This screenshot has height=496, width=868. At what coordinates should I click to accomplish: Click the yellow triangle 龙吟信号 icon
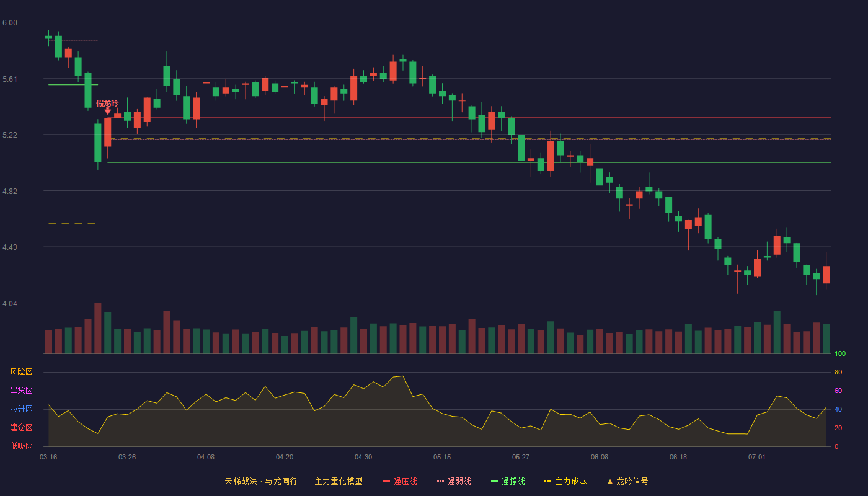click(x=609, y=481)
